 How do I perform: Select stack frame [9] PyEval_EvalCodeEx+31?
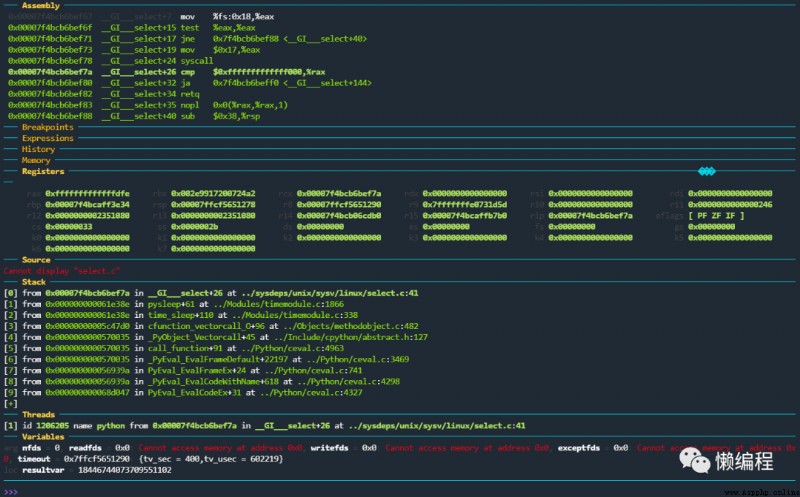pyautogui.click(x=183, y=393)
